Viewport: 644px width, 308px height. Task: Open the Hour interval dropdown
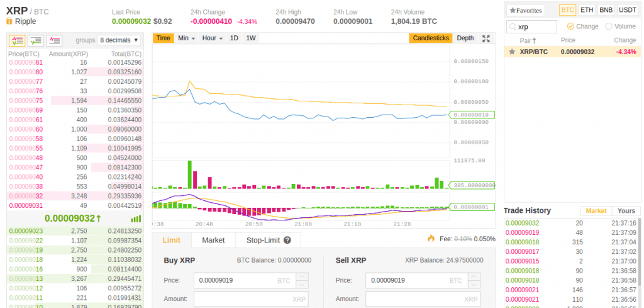click(213, 38)
